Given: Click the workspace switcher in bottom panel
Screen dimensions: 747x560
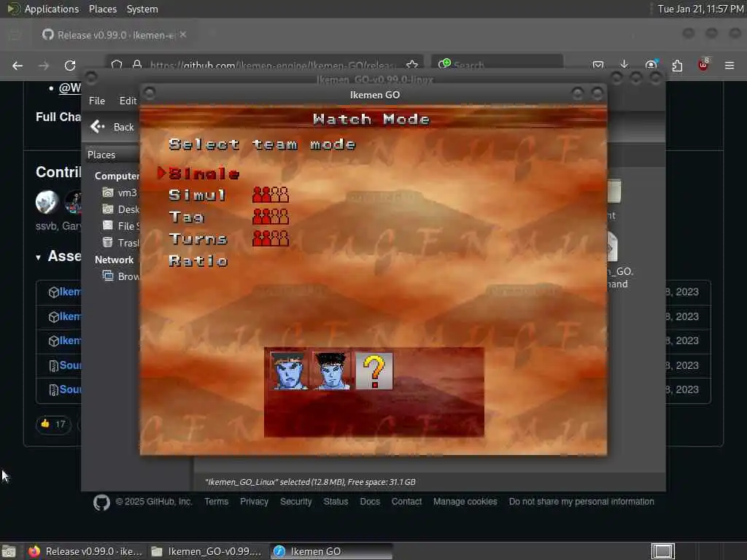Looking at the screenshot, I should coord(662,551).
